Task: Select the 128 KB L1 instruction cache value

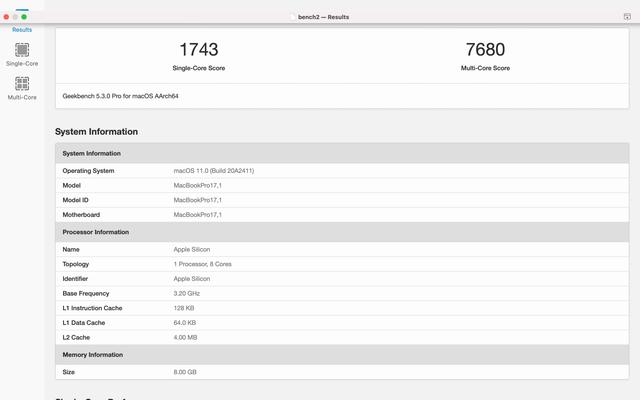Action: 184,308
